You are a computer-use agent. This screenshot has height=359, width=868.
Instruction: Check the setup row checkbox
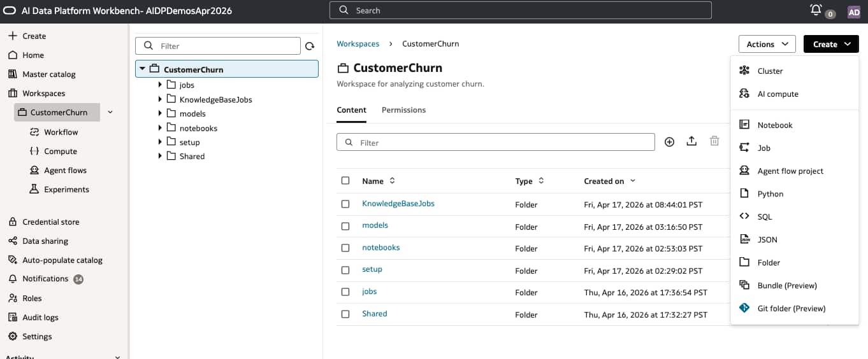(x=345, y=270)
